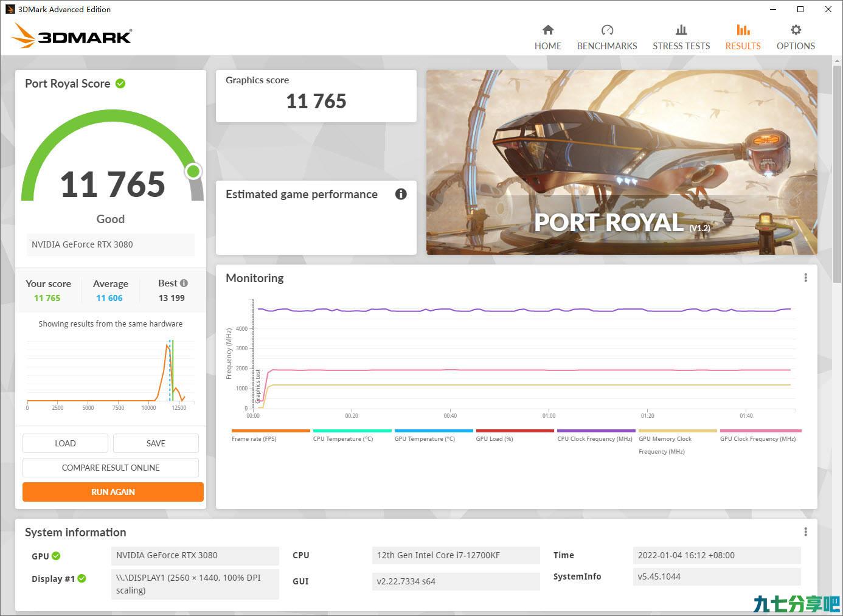The width and height of the screenshot is (843, 616).
Task: Toggle CPU Clock Frequency legend series
Action: click(596, 435)
